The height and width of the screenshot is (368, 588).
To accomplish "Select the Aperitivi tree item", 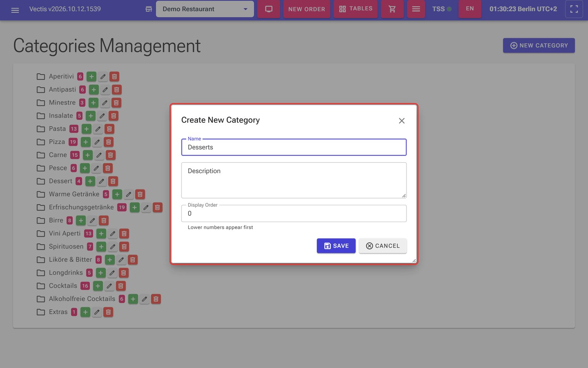I will pyautogui.click(x=61, y=77).
